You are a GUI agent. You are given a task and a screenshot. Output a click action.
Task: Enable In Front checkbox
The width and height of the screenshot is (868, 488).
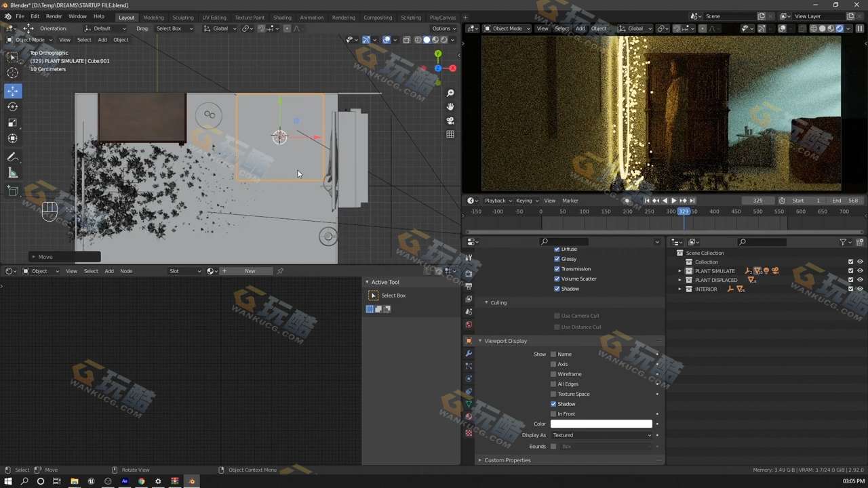point(553,413)
